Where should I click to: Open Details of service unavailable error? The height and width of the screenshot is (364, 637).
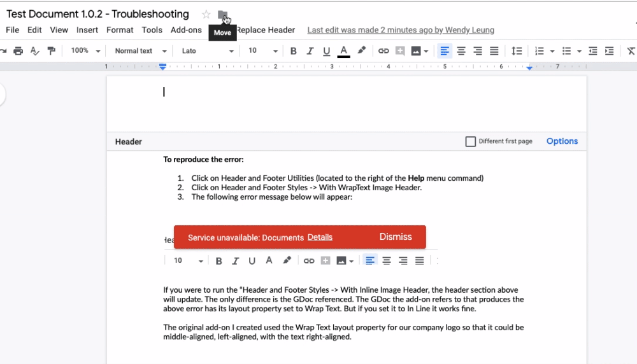click(x=320, y=237)
